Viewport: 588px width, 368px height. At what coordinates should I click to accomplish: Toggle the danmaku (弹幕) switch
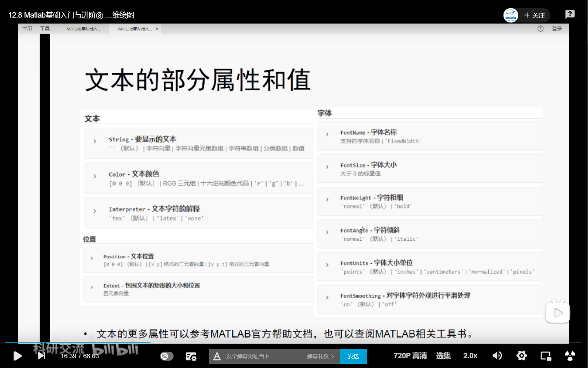click(167, 356)
